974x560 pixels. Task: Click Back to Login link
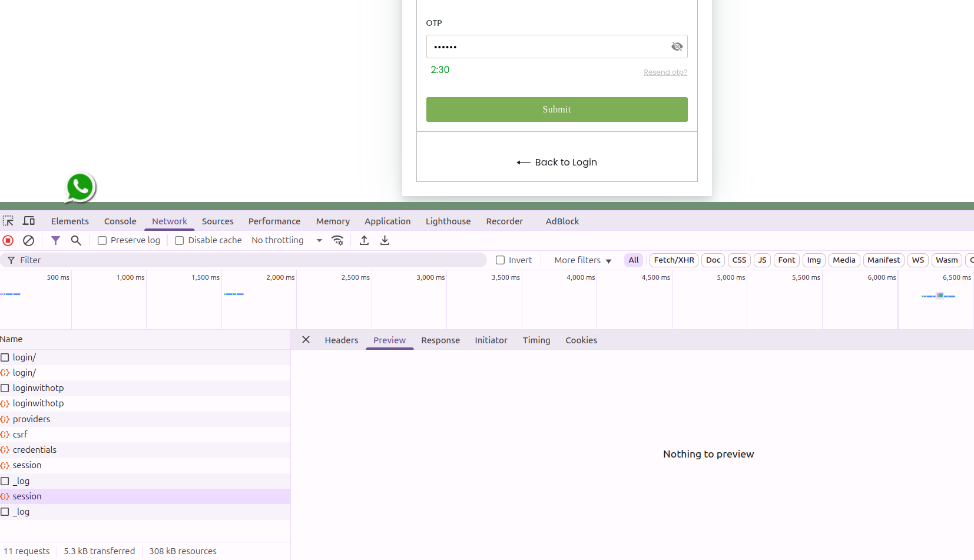point(566,163)
